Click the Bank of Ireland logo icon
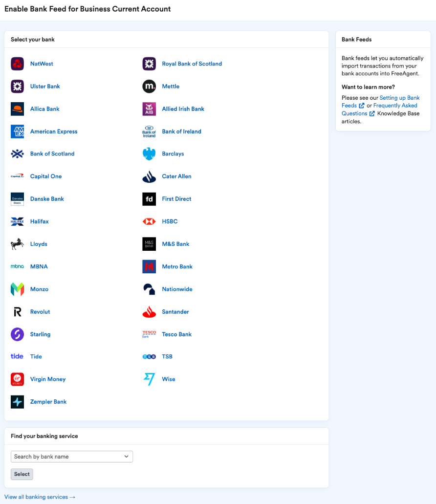Viewport: 436px width, 504px height. click(x=149, y=131)
